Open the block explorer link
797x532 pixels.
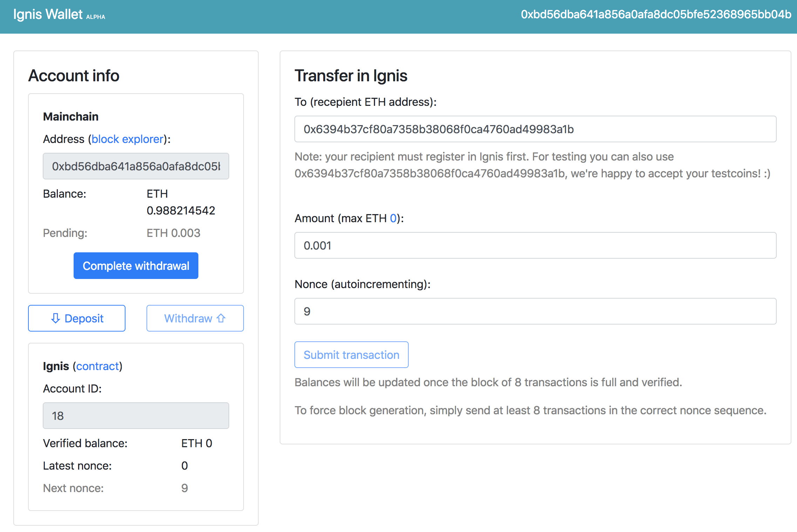128,139
